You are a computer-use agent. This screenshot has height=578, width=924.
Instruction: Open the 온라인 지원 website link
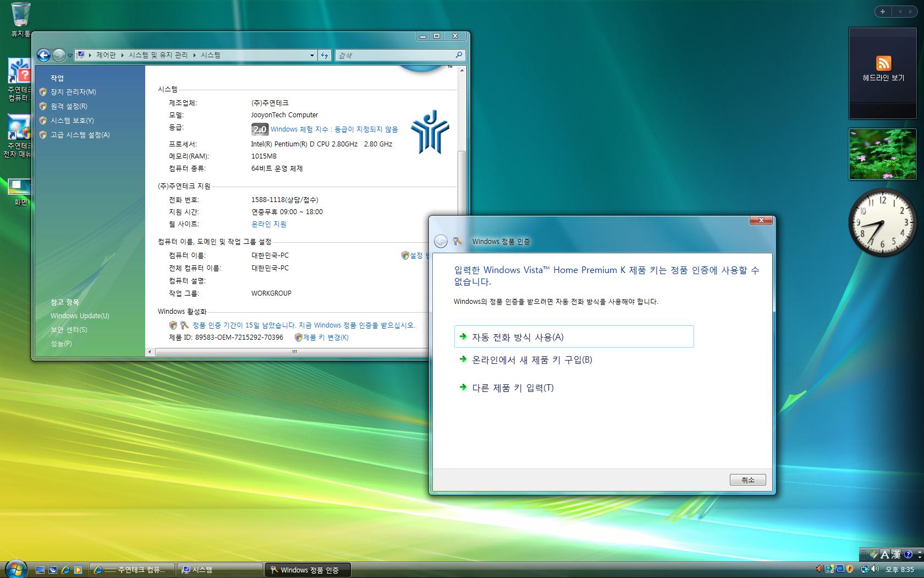(269, 224)
